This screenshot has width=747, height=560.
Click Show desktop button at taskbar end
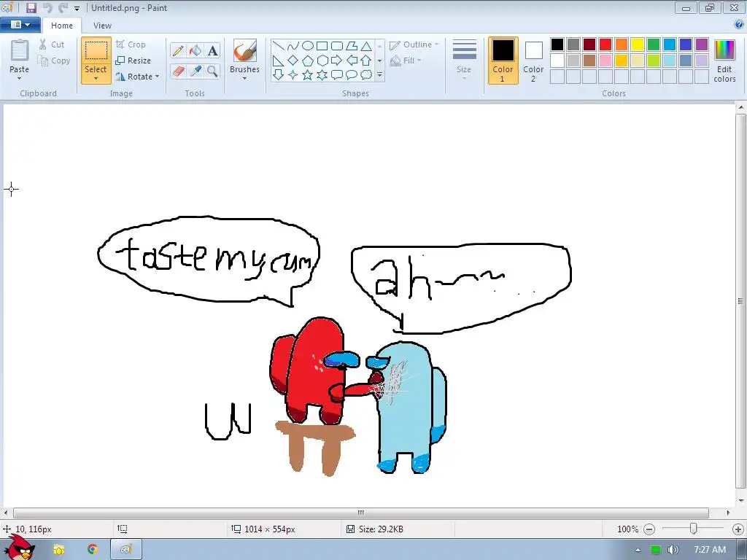click(741, 550)
